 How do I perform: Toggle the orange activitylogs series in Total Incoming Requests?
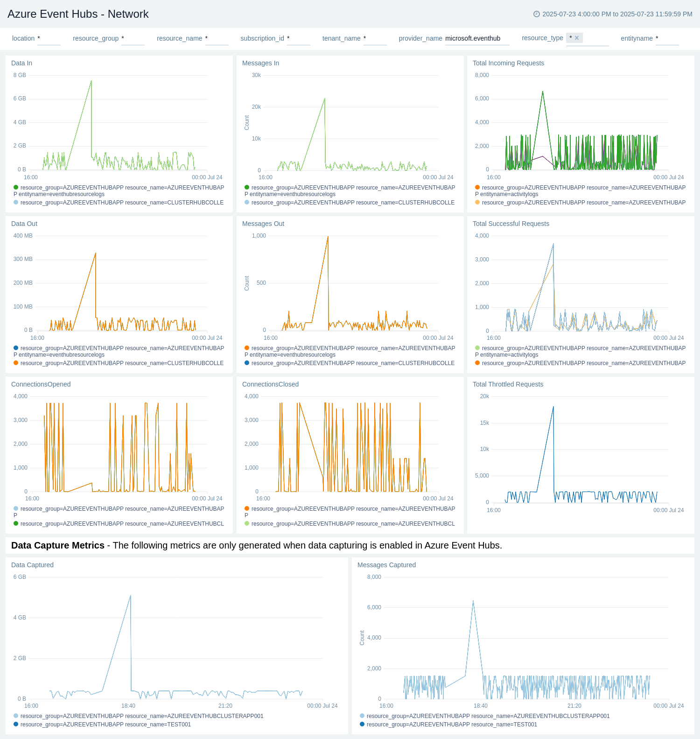click(x=581, y=191)
